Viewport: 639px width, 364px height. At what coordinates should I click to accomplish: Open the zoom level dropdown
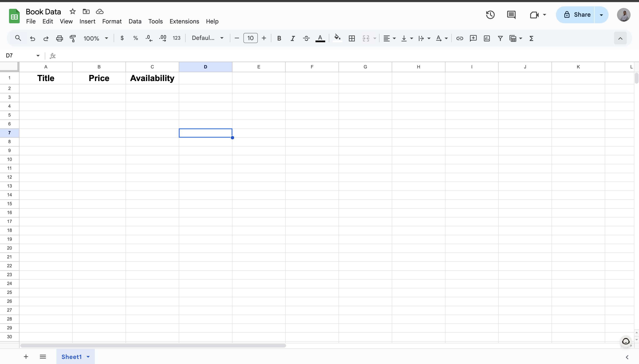96,38
